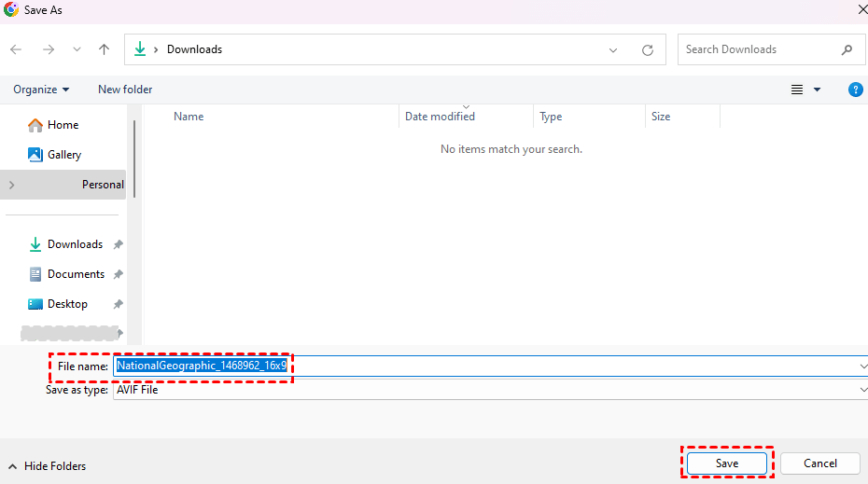Open recent locations dropdown arrow
This screenshot has width=868, height=484.
[77, 49]
